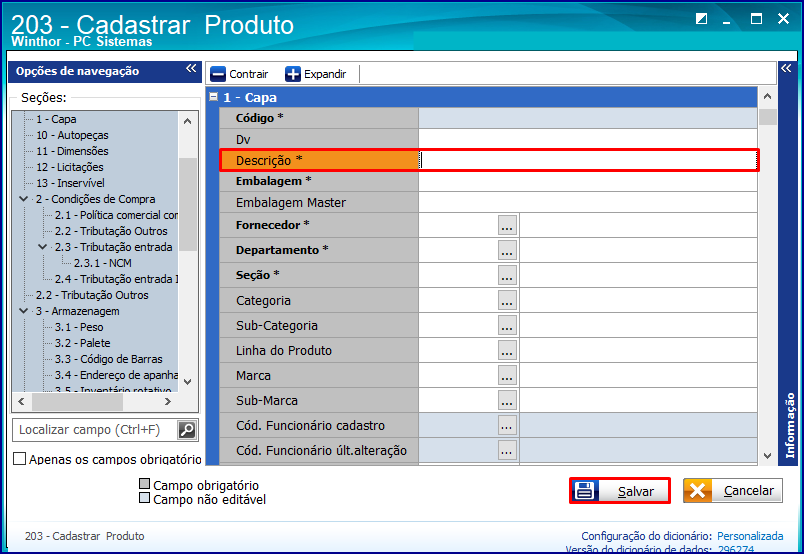This screenshot has width=804, height=554.
Task: Select 3.4 - Endereço de apanha tree item
Action: [116, 375]
